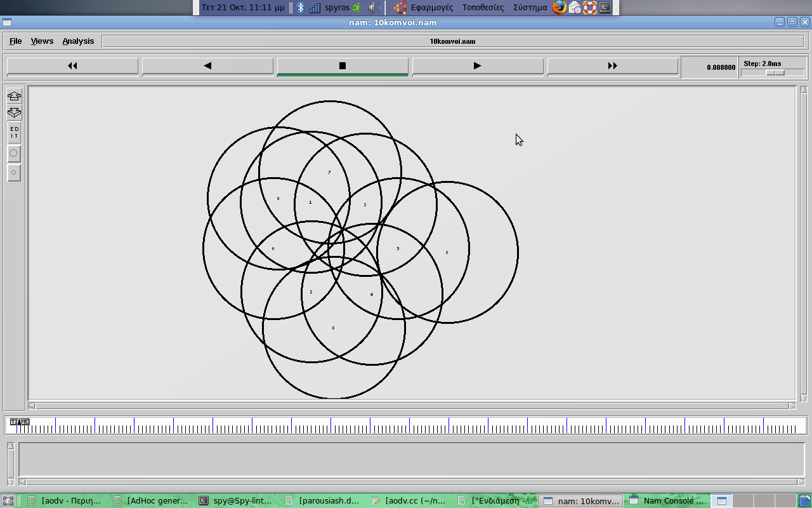This screenshot has height=508, width=812.
Task: Click the canvas scroll up arrow
Action: point(804,90)
